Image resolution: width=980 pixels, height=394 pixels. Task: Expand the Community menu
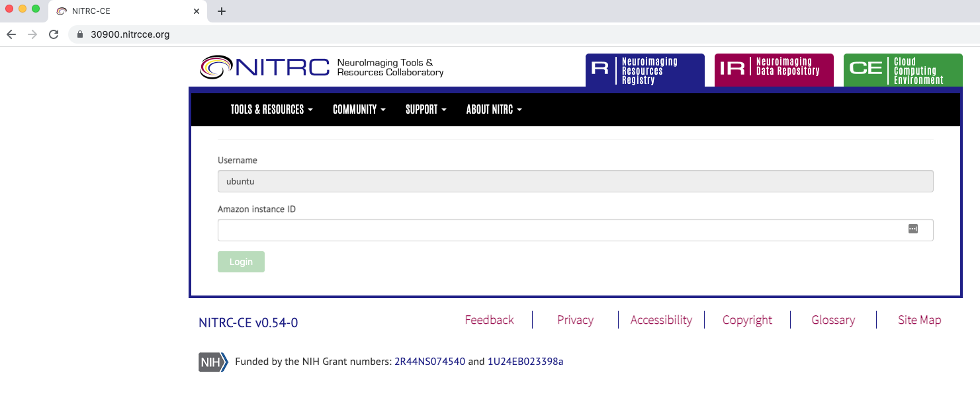click(x=359, y=110)
